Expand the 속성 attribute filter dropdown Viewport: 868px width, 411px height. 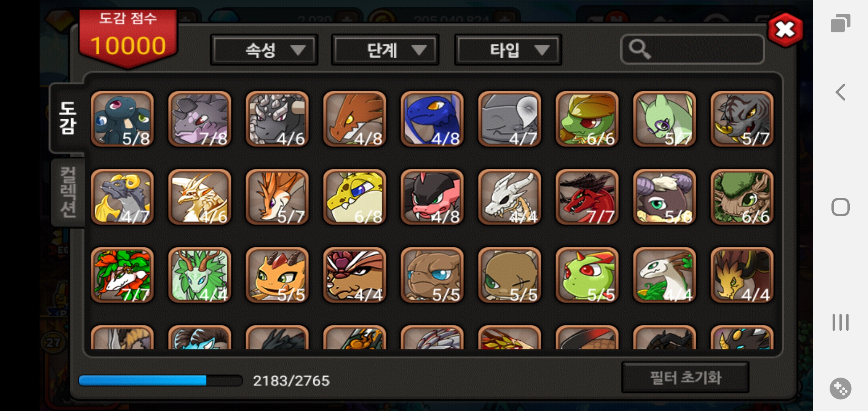[264, 50]
